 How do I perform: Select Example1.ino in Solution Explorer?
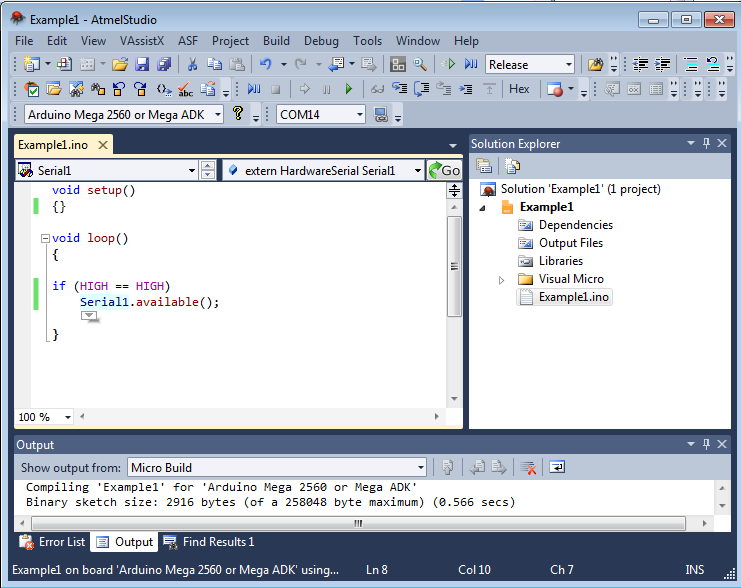tap(573, 297)
